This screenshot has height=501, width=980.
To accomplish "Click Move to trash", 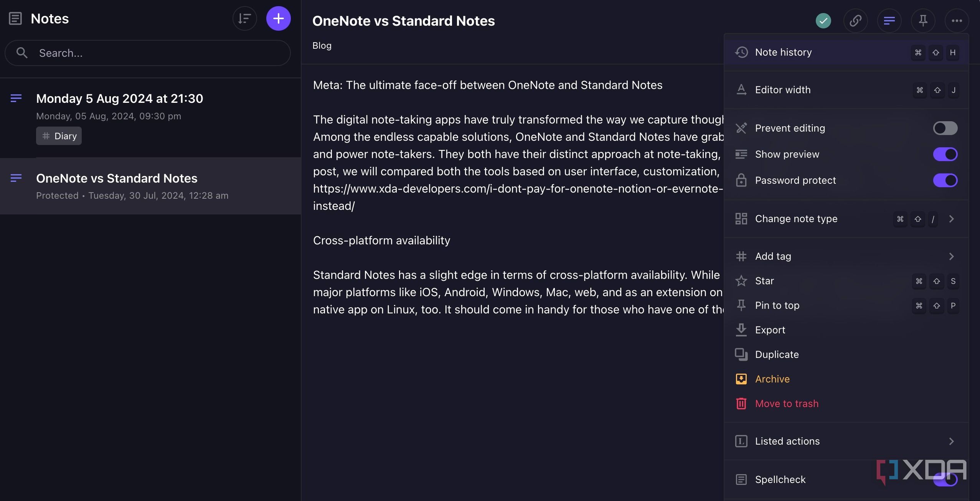I will 787,404.
